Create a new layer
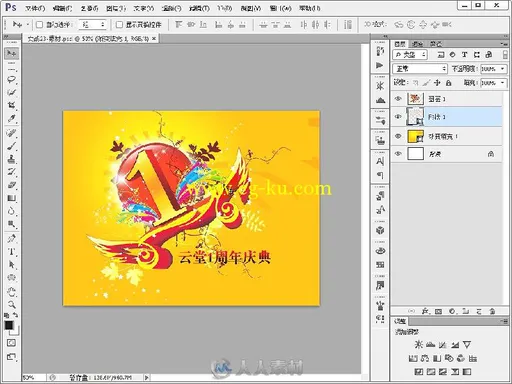The image size is (512, 384). pyautogui.click(x=479, y=311)
